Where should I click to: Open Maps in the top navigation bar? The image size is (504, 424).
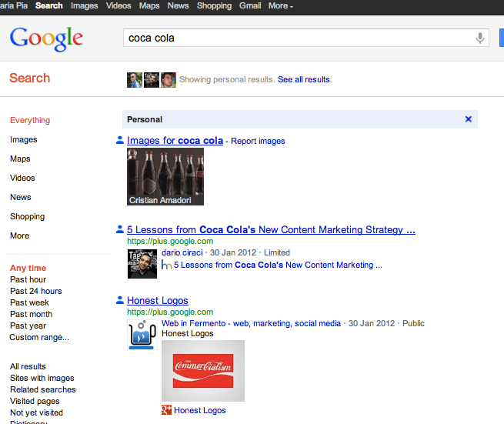[x=149, y=6]
